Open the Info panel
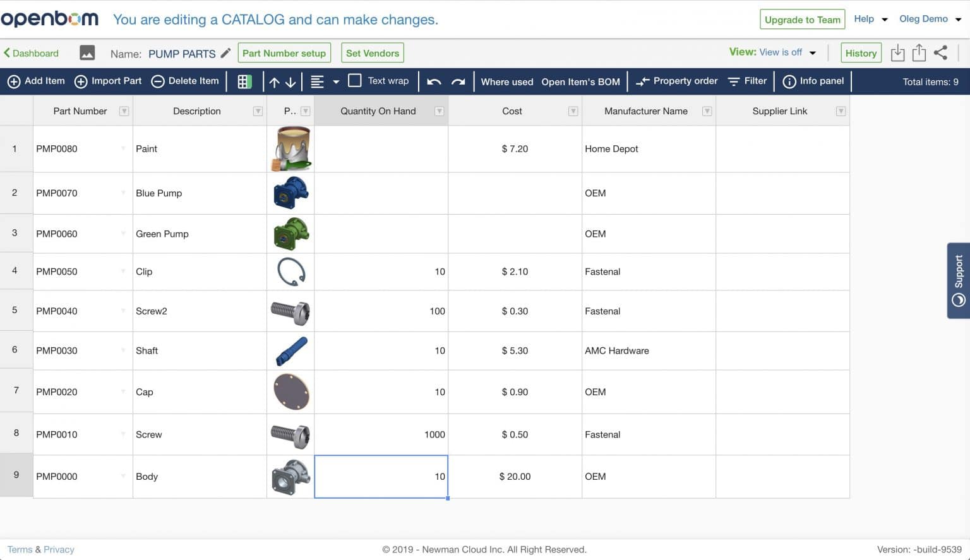 coord(813,81)
